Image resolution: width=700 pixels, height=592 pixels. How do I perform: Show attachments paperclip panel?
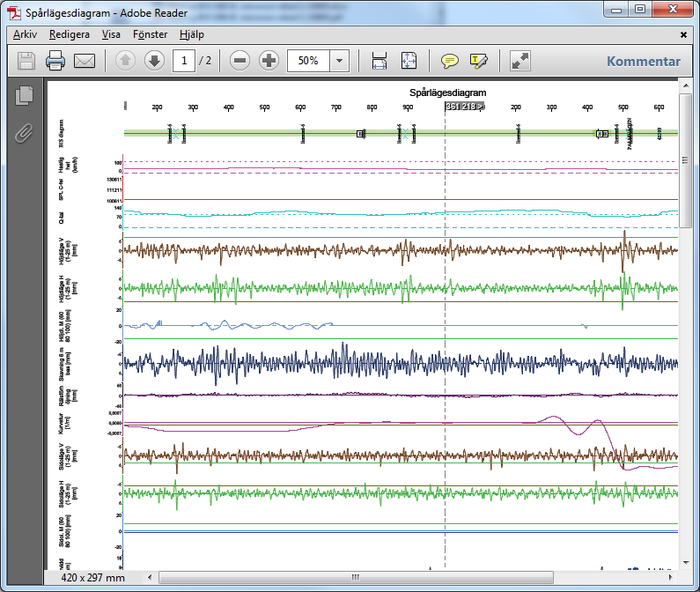point(24,134)
